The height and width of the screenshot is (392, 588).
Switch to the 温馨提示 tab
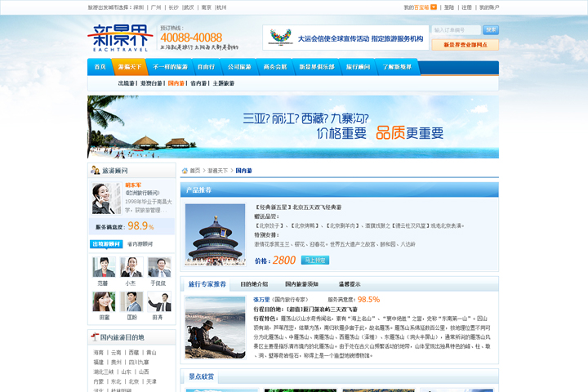(x=350, y=284)
